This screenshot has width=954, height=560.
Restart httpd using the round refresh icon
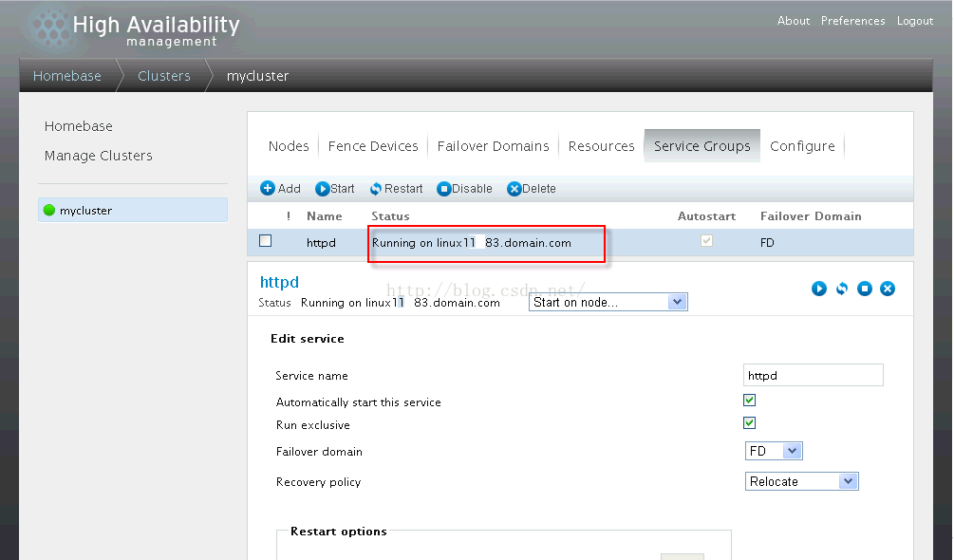pos(842,289)
